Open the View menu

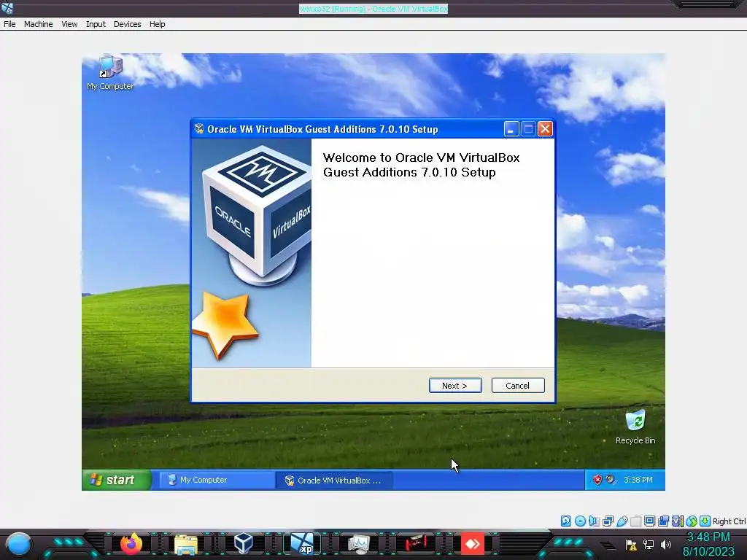[x=69, y=24]
